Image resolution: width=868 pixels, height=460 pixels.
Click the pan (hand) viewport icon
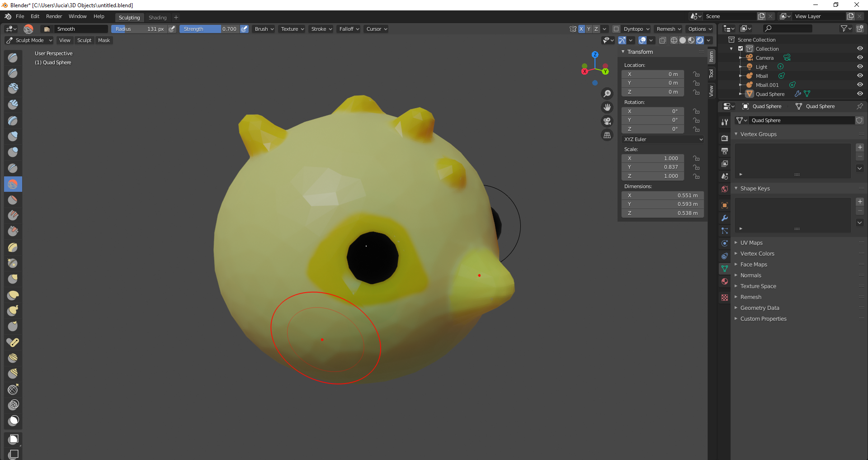click(x=607, y=107)
